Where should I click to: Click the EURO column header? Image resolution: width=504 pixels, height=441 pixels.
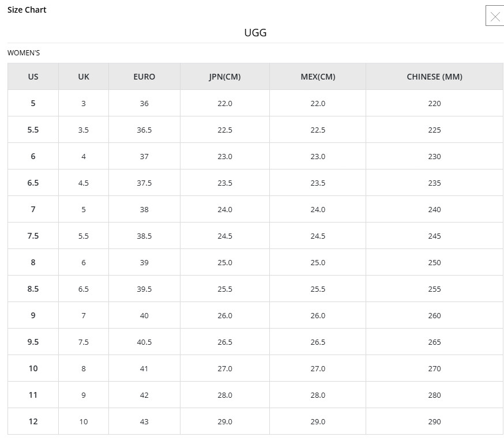[x=144, y=77]
